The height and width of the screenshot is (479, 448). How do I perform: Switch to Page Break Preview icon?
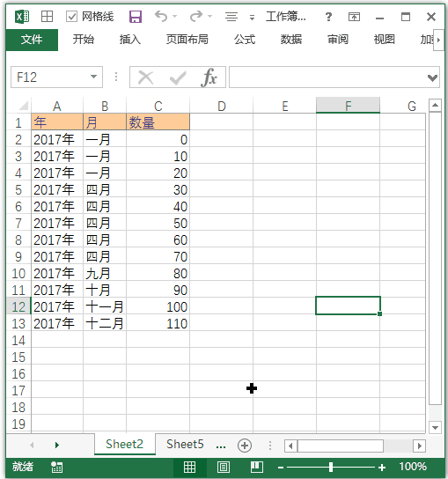click(x=257, y=467)
